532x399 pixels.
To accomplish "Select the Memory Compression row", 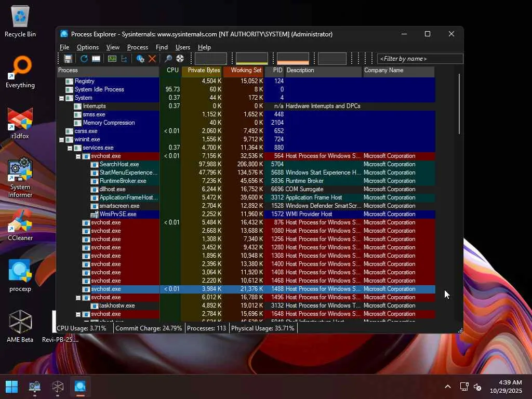I will (x=246, y=123).
